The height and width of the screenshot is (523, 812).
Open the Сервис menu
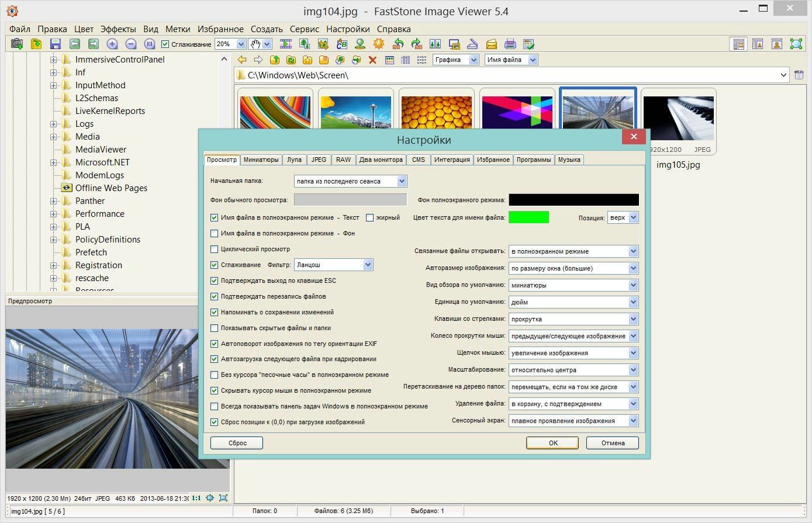point(305,29)
